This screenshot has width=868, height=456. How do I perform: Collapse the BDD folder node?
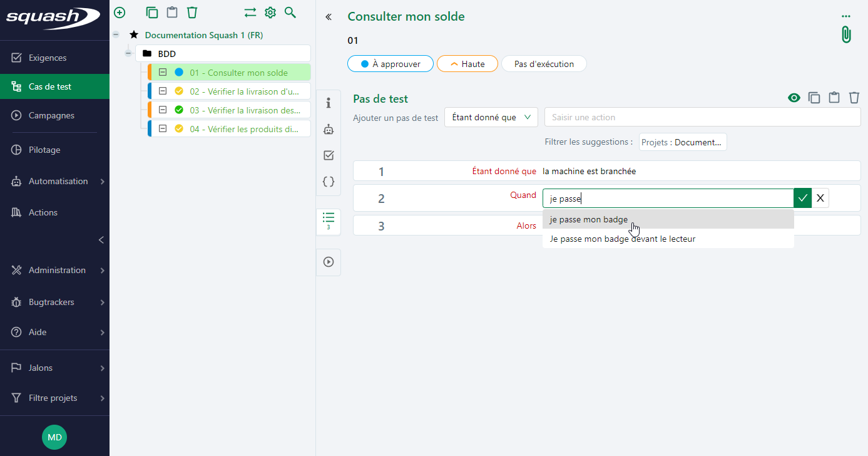point(128,54)
